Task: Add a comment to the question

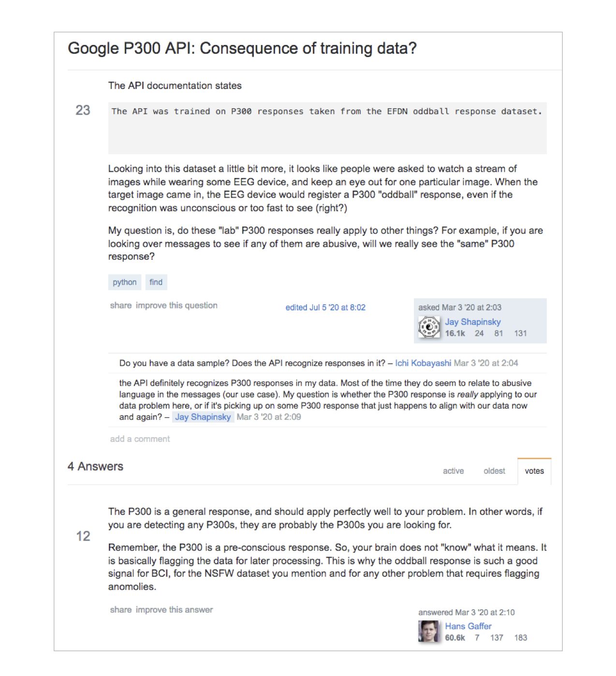Action: 140,439
